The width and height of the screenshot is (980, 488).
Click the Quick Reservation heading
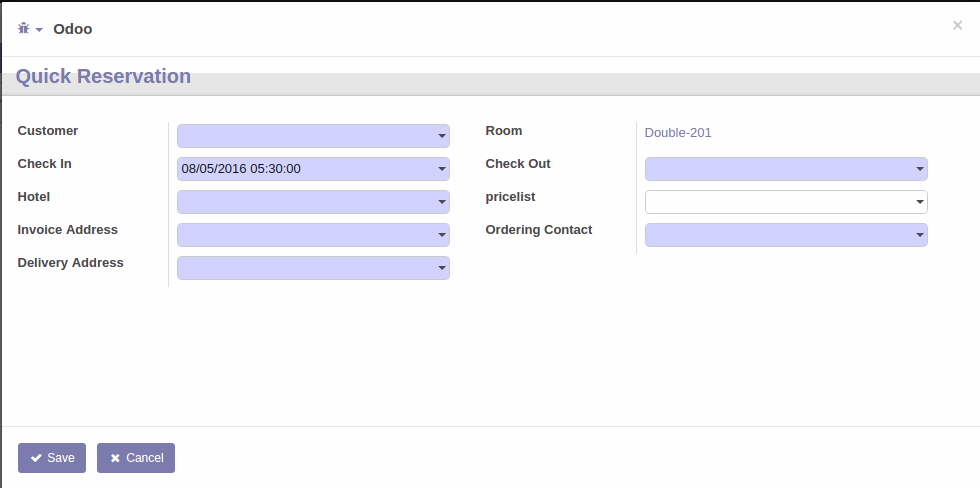tap(103, 76)
